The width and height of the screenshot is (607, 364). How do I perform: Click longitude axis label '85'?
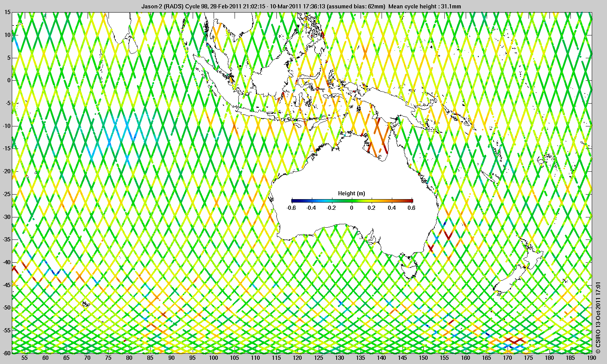click(150, 358)
